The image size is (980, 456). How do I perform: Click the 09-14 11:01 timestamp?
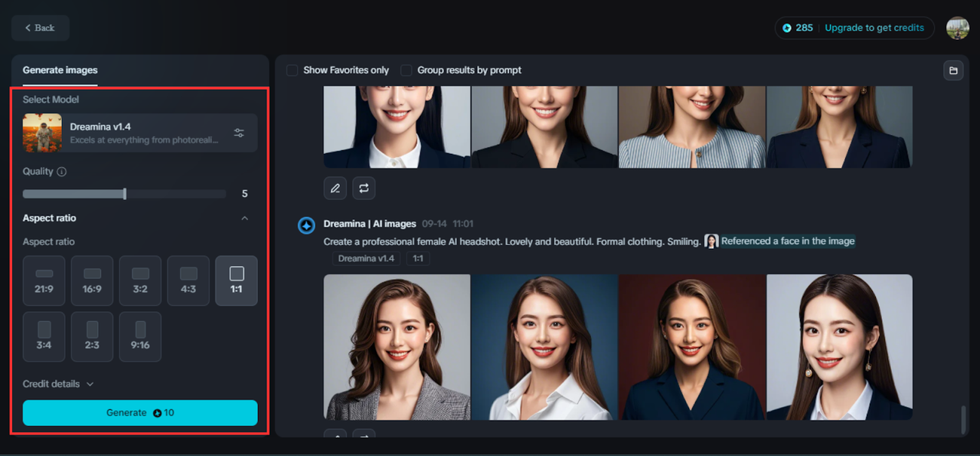448,224
